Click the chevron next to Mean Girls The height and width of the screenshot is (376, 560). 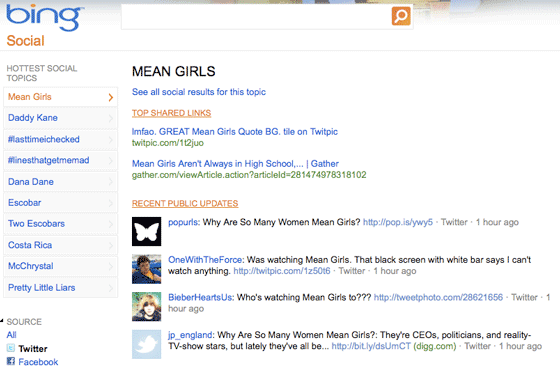tap(111, 97)
